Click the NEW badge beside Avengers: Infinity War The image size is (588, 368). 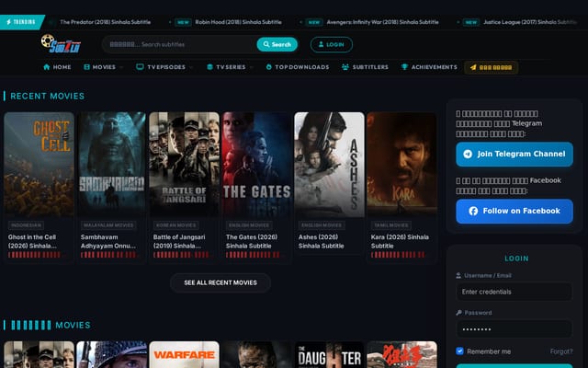pyautogui.click(x=314, y=22)
